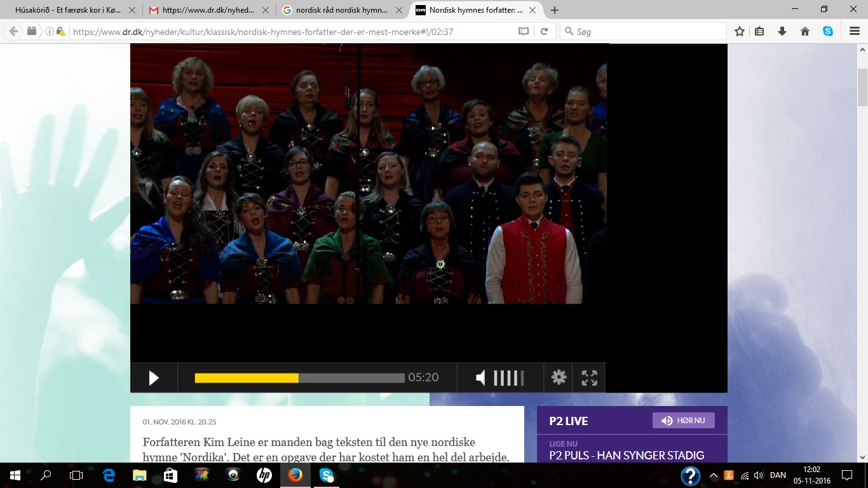Go back to the previous page

13,31
